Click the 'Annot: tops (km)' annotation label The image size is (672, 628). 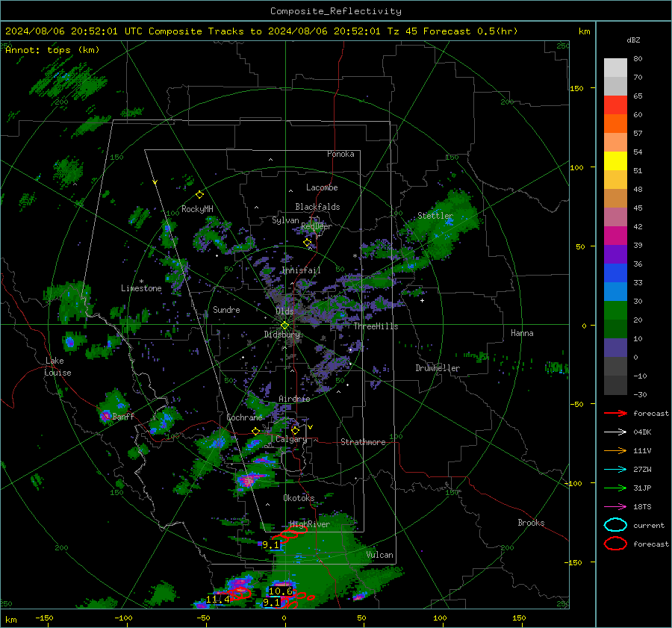[52, 50]
